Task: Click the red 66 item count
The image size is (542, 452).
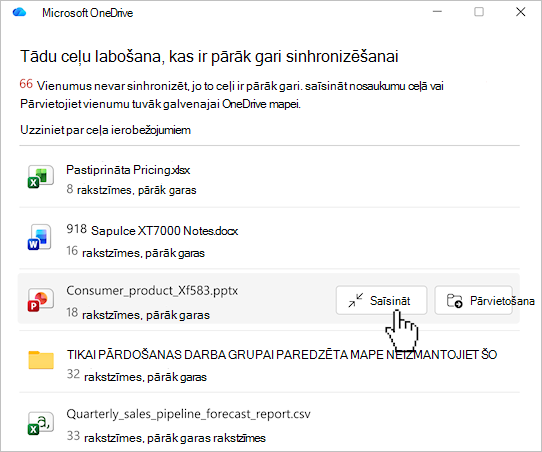Action: [26, 84]
